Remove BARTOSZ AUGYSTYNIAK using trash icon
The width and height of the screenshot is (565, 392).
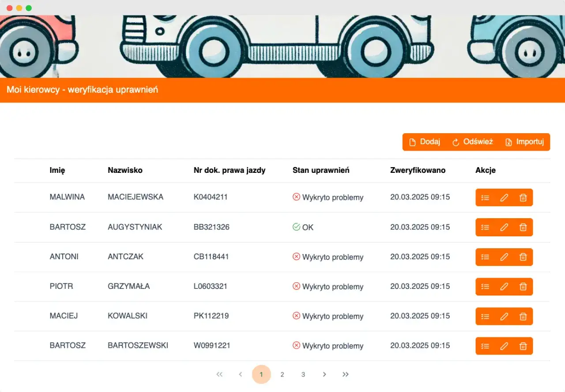[x=523, y=227]
